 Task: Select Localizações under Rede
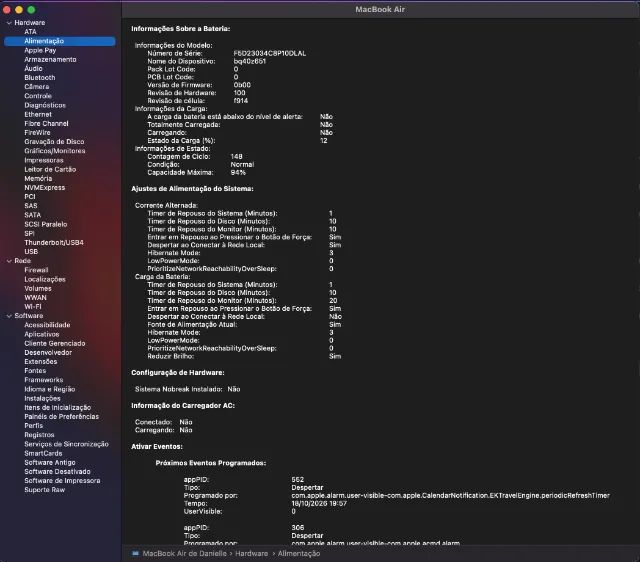tap(45, 279)
